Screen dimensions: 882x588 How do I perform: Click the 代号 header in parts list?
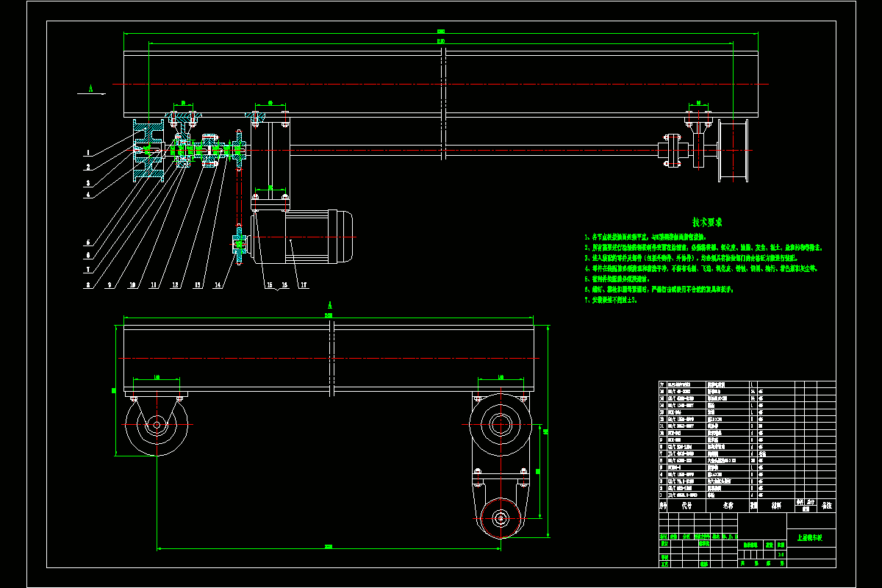[x=686, y=506]
